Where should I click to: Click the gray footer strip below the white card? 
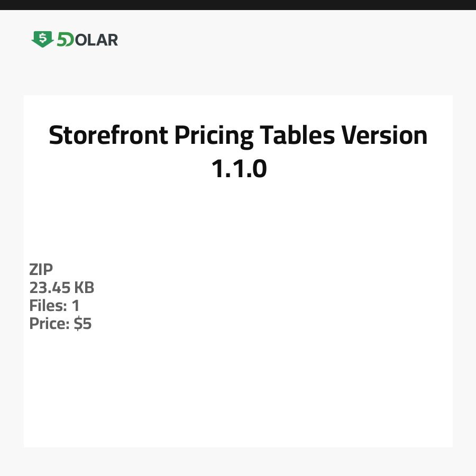(238, 462)
